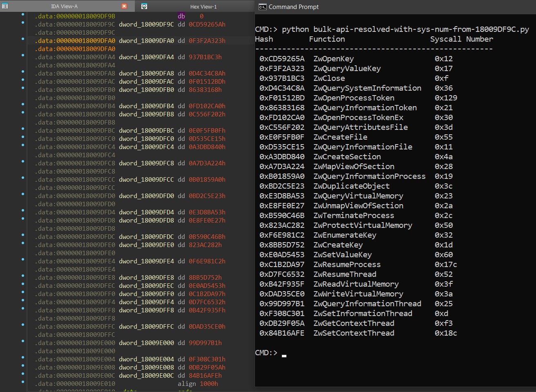Viewport: 536px width, 392px height.
Task: Select label dword_18009DFA8 in IDA view
Action: pyautogui.click(x=146, y=73)
